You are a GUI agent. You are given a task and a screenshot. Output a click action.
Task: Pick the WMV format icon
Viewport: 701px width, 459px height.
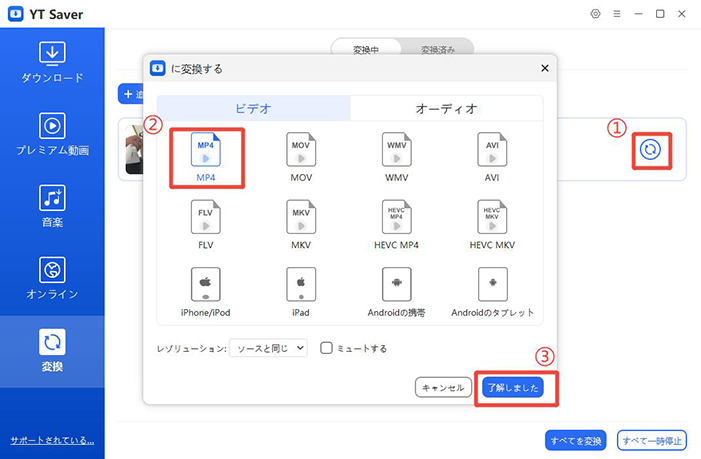coord(397,150)
